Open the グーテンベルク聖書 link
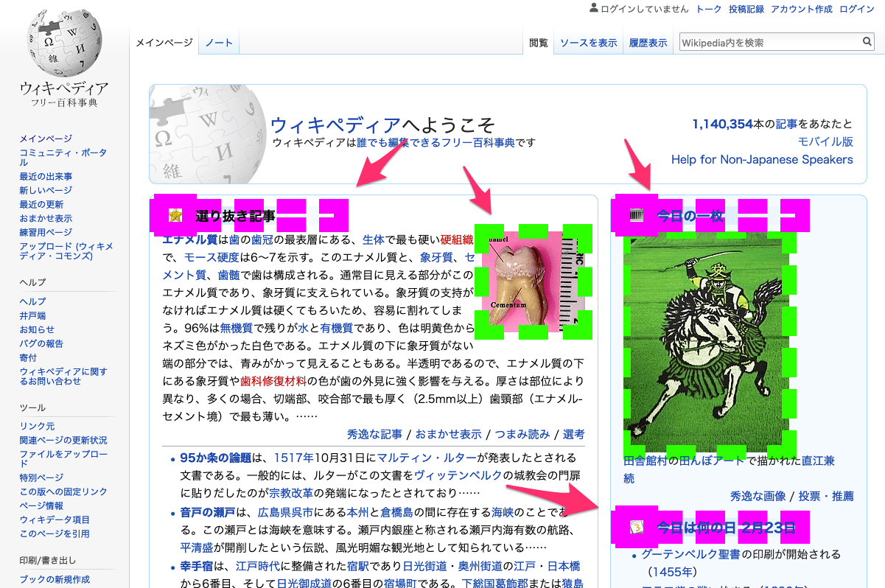The height and width of the screenshot is (588, 885). coord(690,554)
